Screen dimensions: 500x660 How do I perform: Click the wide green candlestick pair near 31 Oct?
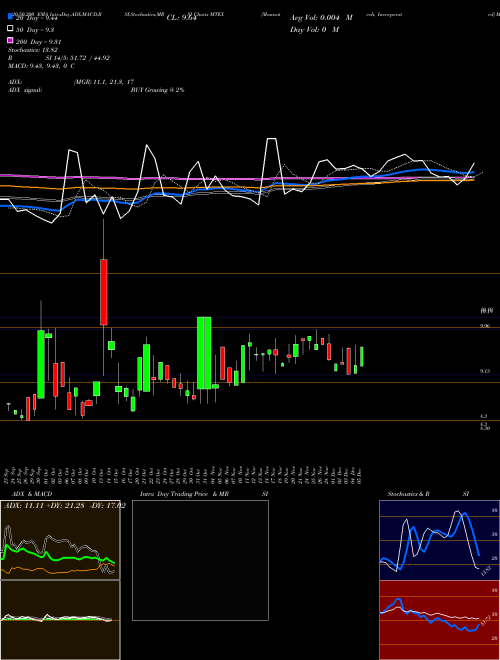pos(204,353)
